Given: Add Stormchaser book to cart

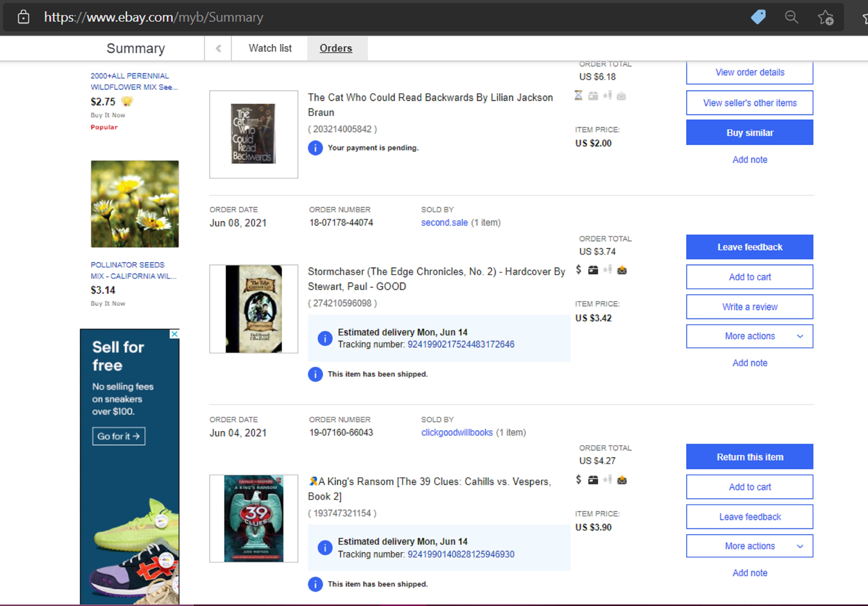Looking at the screenshot, I should click(x=749, y=277).
